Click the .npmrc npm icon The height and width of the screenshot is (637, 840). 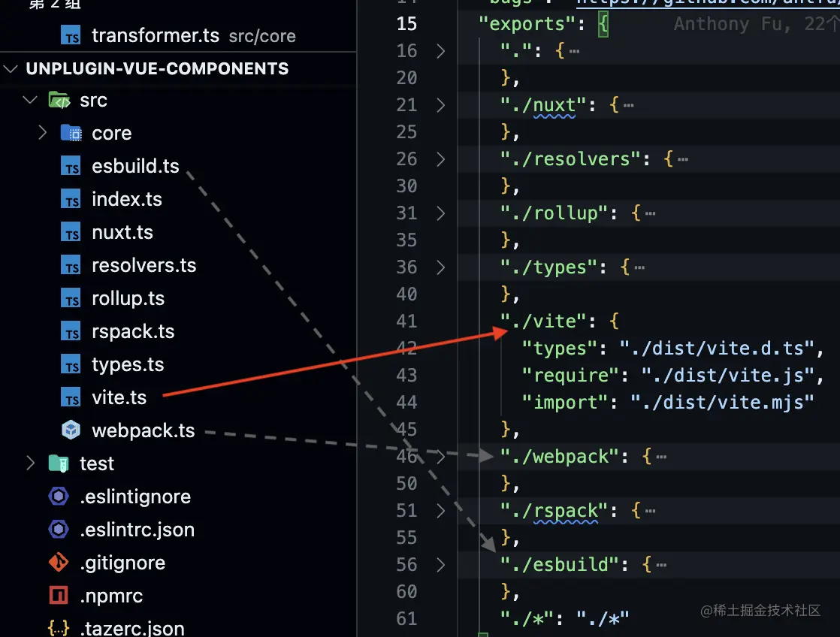59,596
